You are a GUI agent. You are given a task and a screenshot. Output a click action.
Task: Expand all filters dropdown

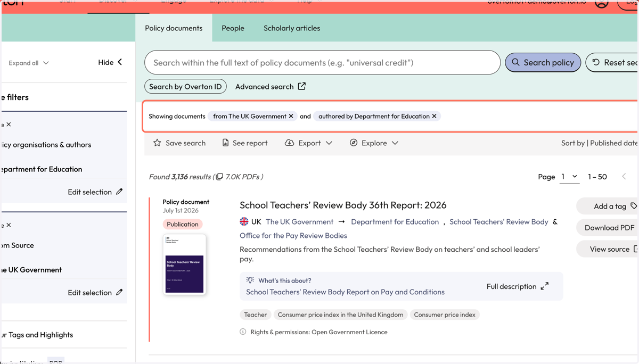(28, 63)
